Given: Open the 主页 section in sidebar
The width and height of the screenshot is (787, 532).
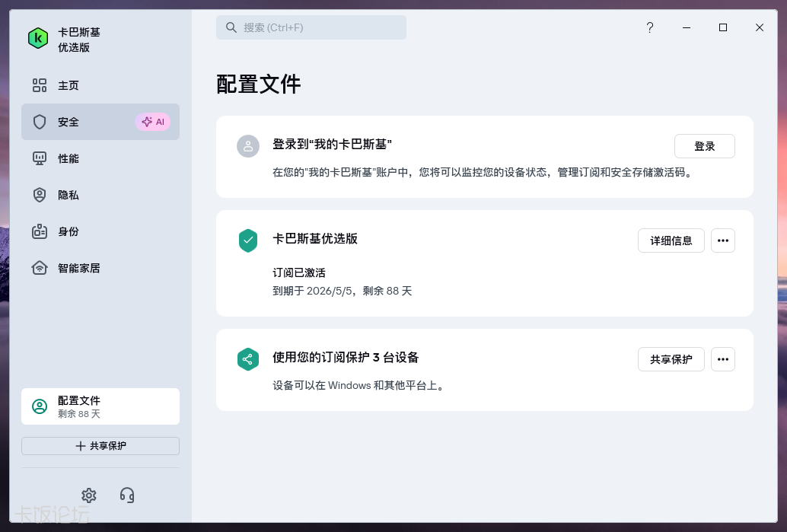Looking at the screenshot, I should click(69, 85).
